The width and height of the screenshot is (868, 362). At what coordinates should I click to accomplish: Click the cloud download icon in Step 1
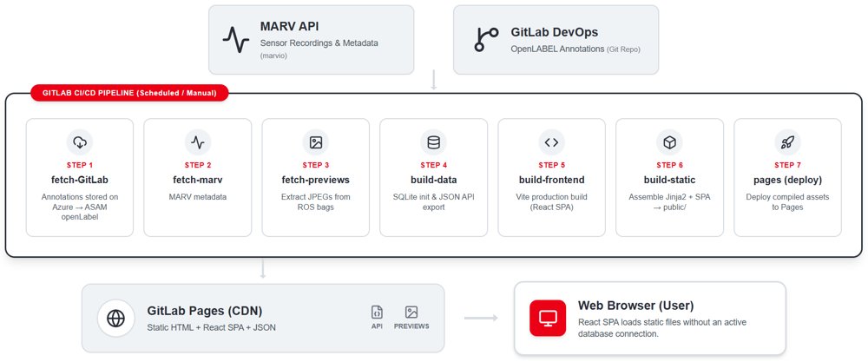click(80, 142)
